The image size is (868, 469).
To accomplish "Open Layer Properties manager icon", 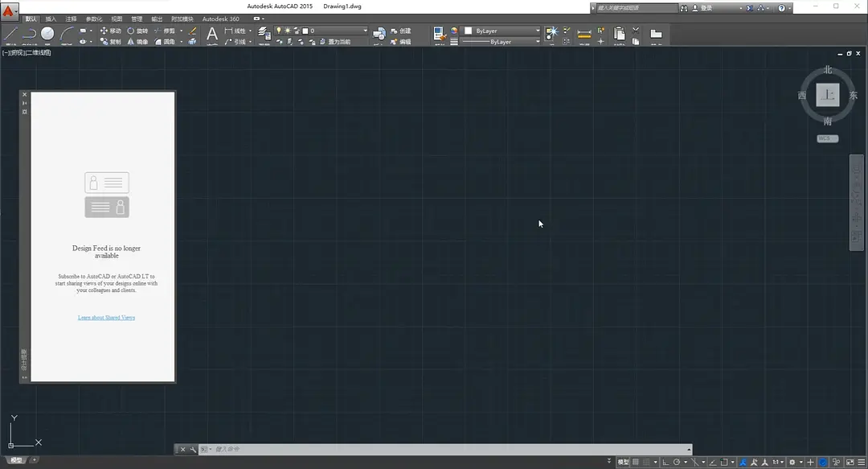I will pos(264,34).
